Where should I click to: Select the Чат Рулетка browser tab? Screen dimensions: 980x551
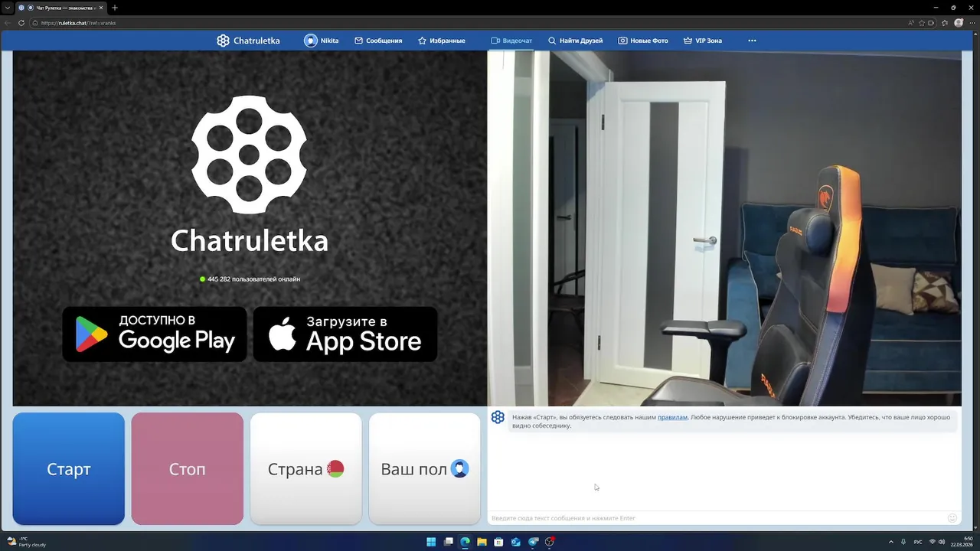(61, 8)
